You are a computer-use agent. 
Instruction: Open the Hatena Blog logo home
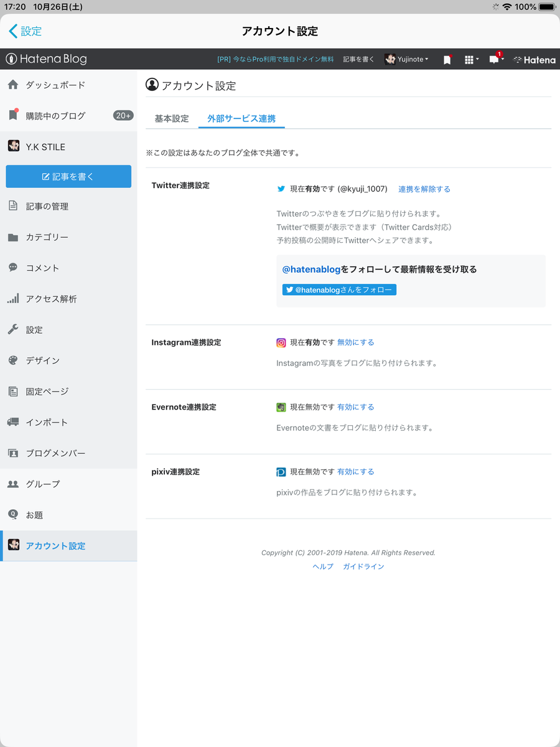click(x=47, y=59)
